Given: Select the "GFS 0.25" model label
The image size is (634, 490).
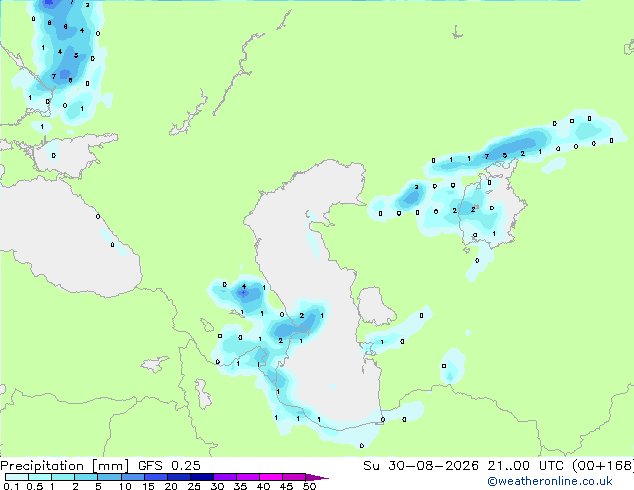Looking at the screenshot, I should (169, 466).
